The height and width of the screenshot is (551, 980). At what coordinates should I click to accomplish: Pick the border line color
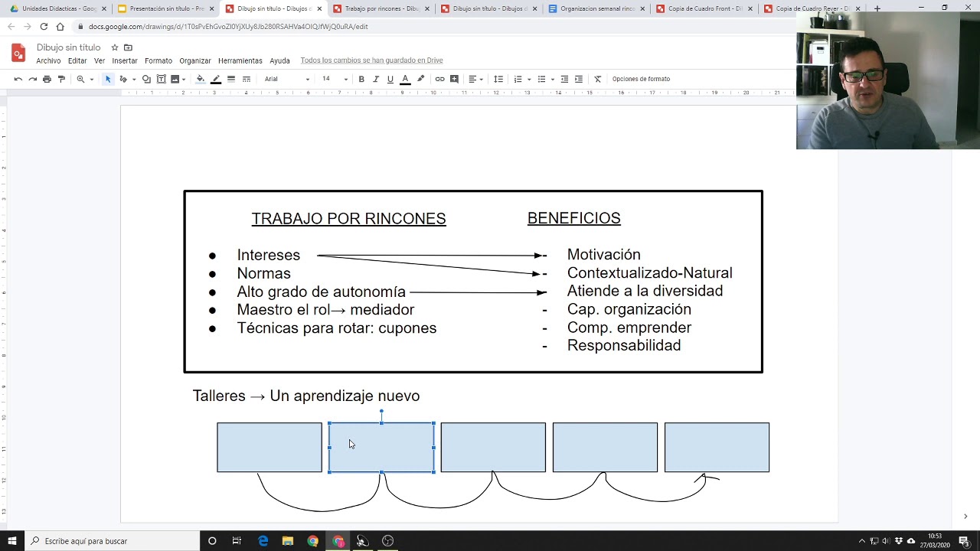point(216,79)
